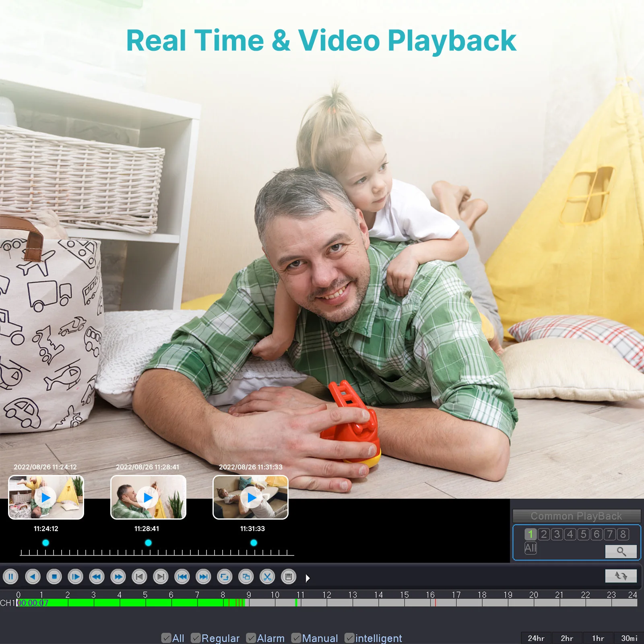Seek to green segment near hour 11
The image size is (644, 644).
(x=297, y=603)
